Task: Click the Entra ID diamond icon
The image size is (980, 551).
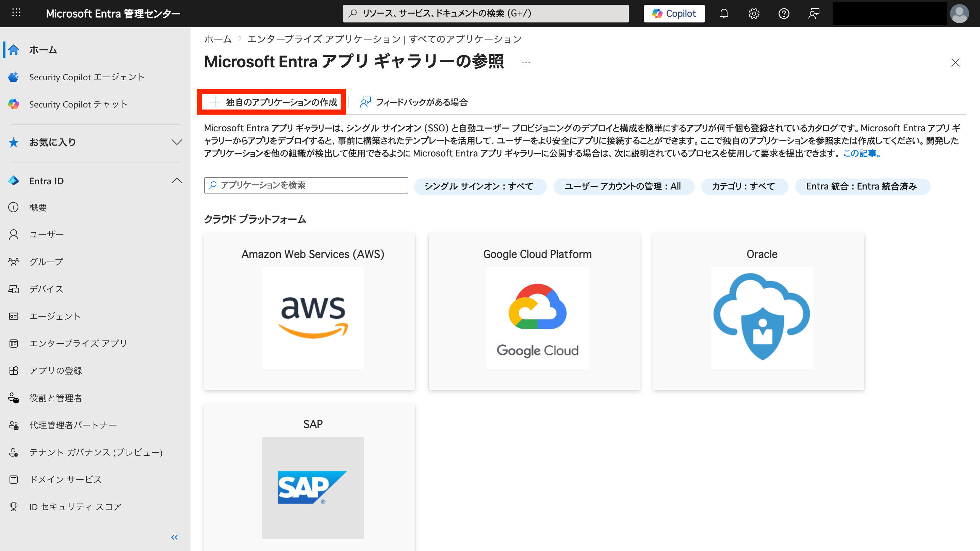Action: (x=14, y=181)
